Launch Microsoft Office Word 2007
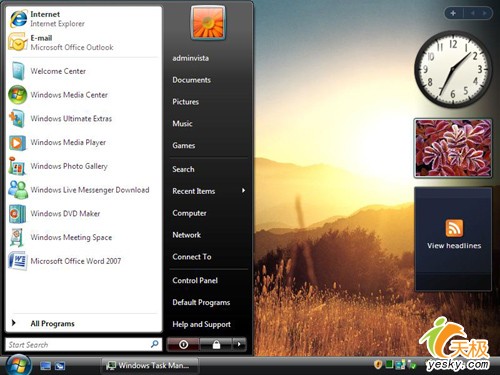The height and width of the screenshot is (375, 500). pyautogui.click(x=83, y=261)
